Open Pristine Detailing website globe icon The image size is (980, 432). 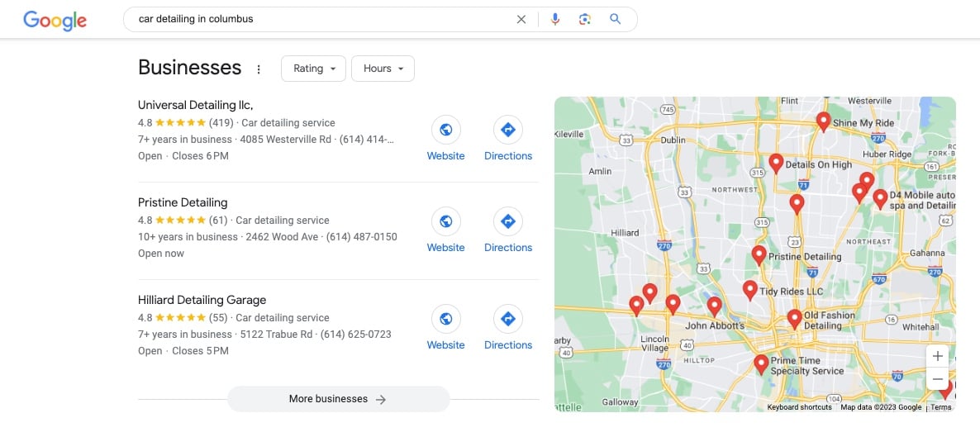click(x=446, y=221)
